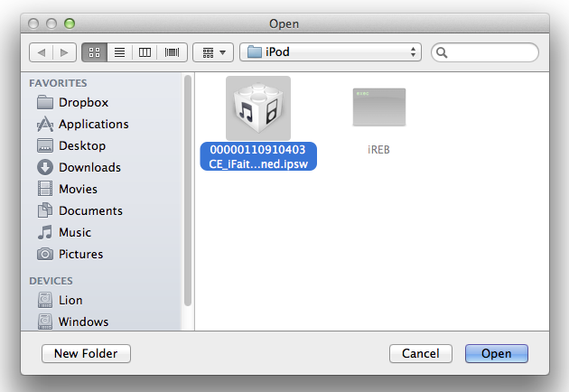This screenshot has height=392, width=569.
Task: Click the selected ipsw file name label
Action: [x=258, y=156]
